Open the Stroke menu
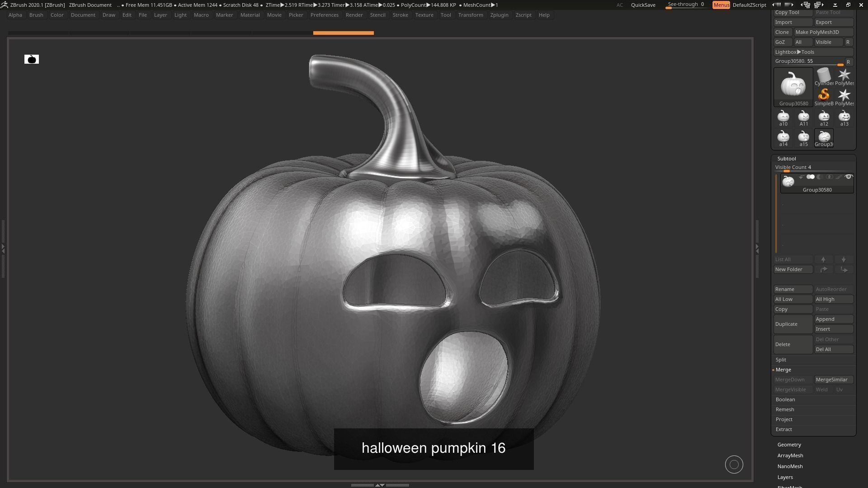This screenshot has width=868, height=488. pos(400,15)
